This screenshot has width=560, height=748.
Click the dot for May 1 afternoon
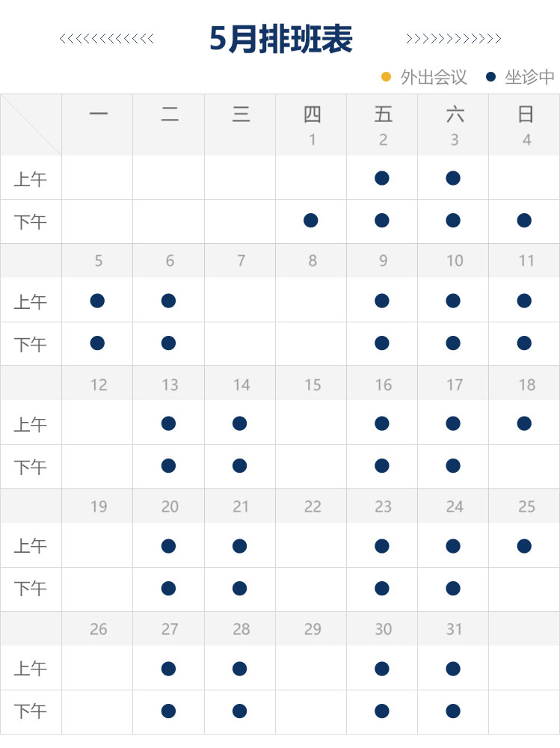pos(311,220)
